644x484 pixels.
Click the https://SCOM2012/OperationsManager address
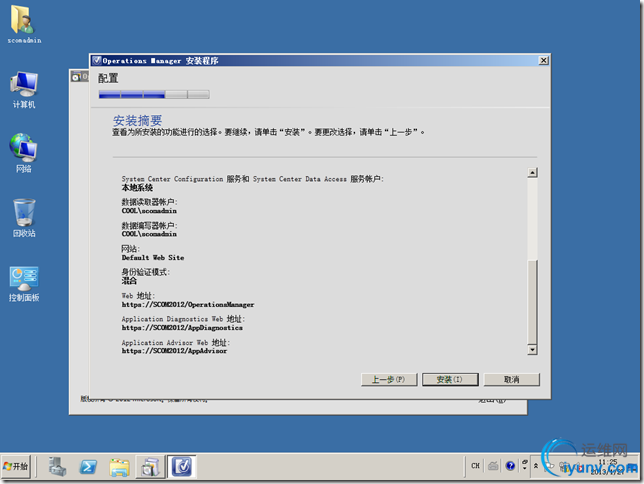coord(188,305)
